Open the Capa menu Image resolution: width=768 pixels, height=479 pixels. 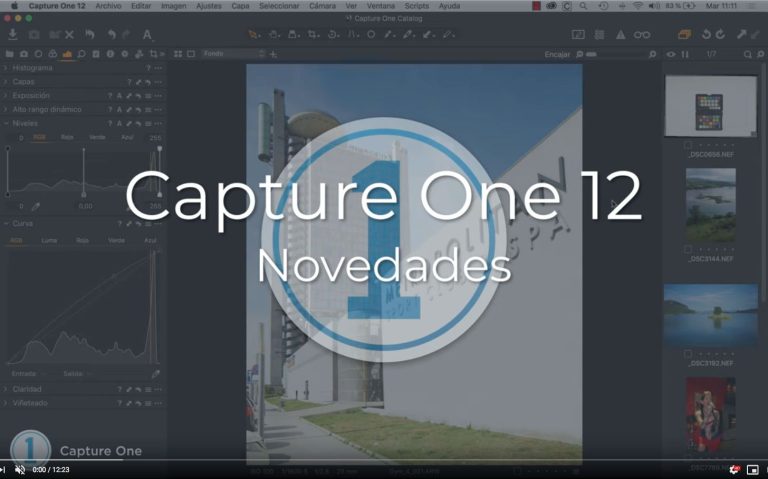240,6
